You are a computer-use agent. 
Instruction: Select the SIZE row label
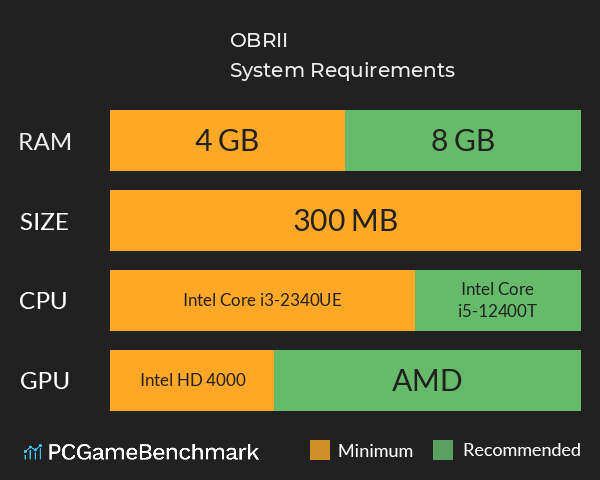click(x=45, y=221)
